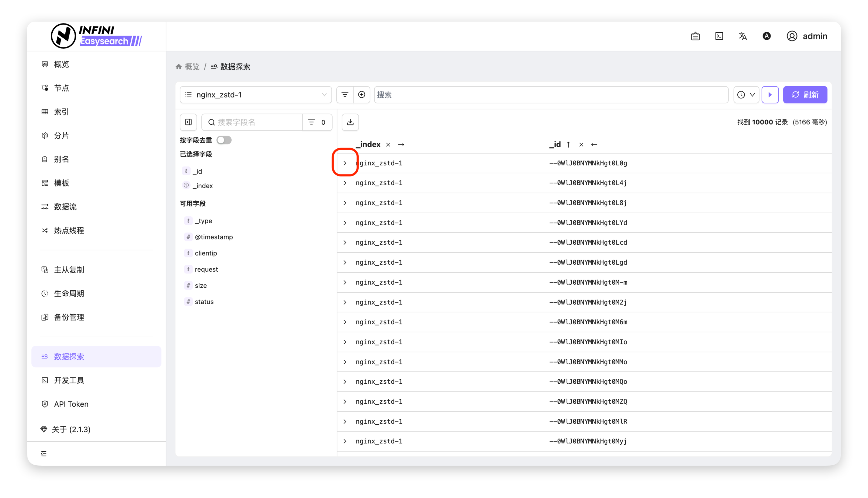
Task: Remove the _index column with X
Action: (x=388, y=145)
